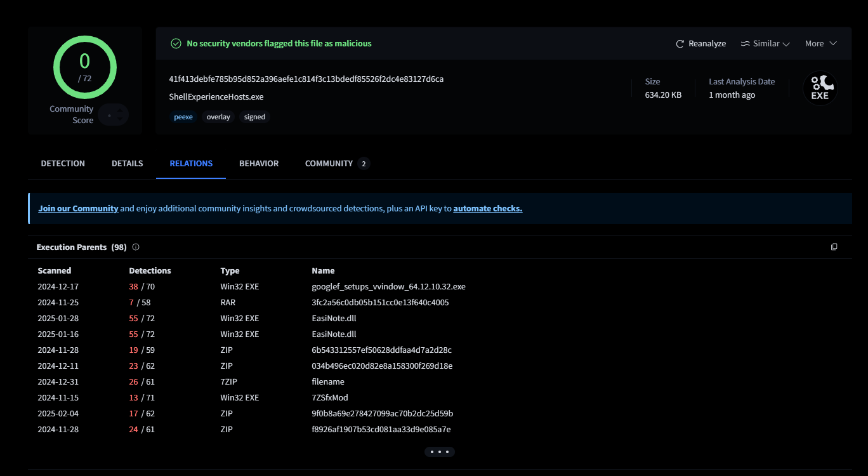Expand the More menu
Image resolution: width=868 pixels, height=476 pixels.
pyautogui.click(x=821, y=44)
